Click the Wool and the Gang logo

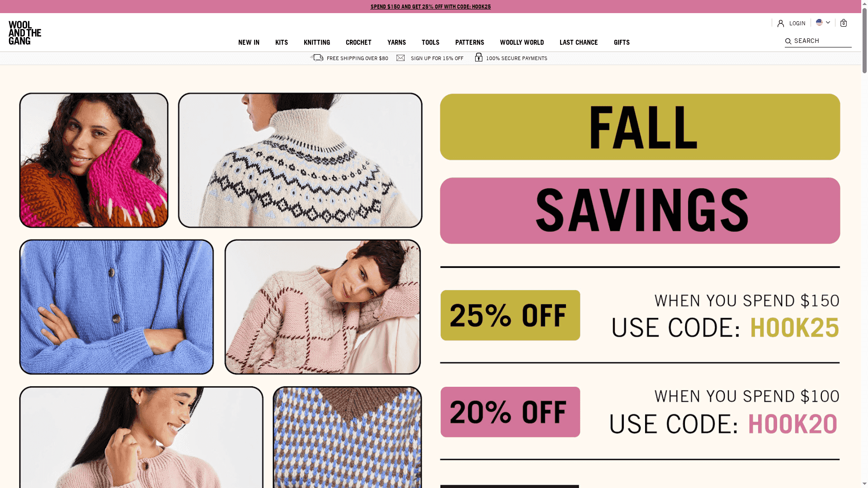click(25, 33)
